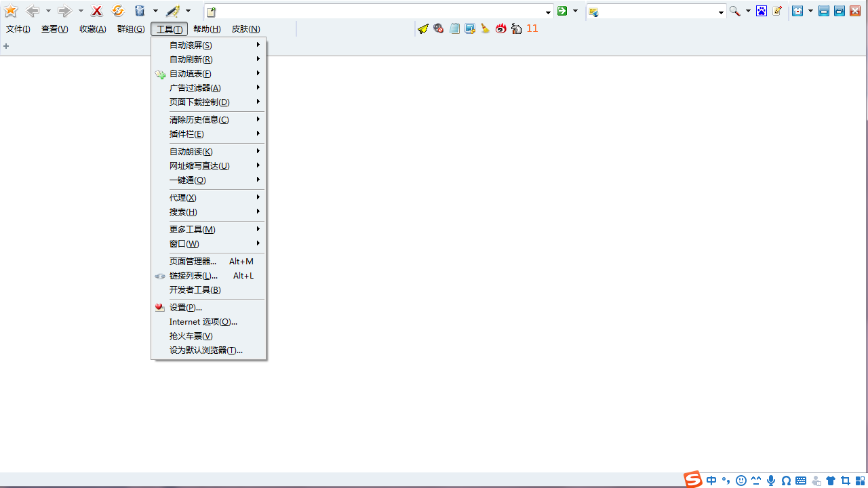Image resolution: width=868 pixels, height=488 pixels.
Task: Open the 帮助(H) menu
Action: pos(208,28)
